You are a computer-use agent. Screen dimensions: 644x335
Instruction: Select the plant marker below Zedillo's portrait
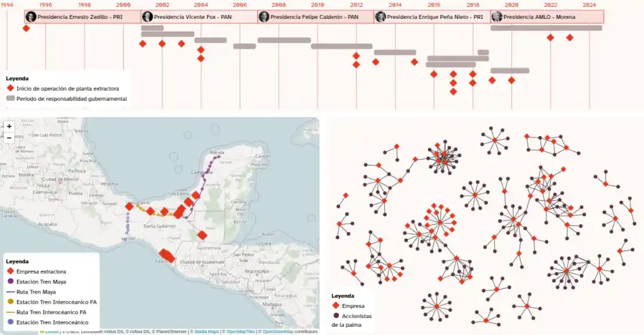click(26, 28)
